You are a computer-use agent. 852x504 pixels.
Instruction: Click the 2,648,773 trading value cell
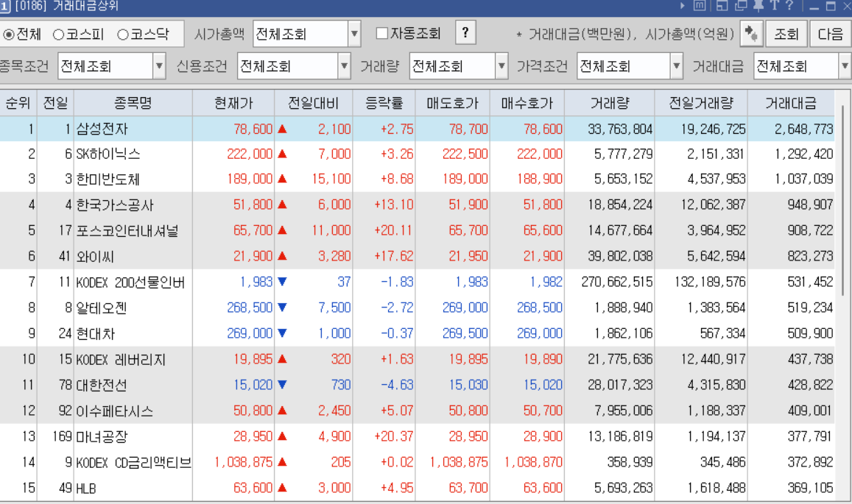[803, 129]
